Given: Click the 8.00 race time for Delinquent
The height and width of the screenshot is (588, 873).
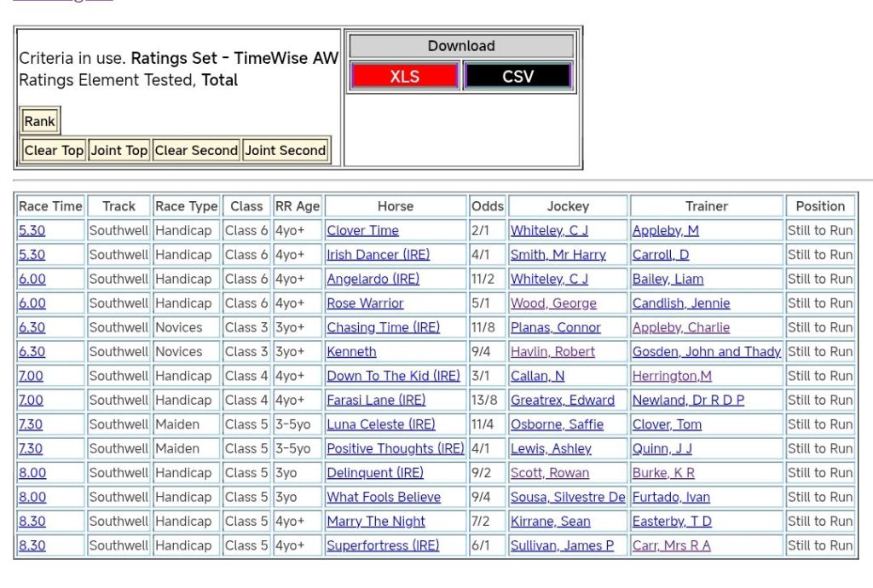Looking at the screenshot, I should point(32,473).
